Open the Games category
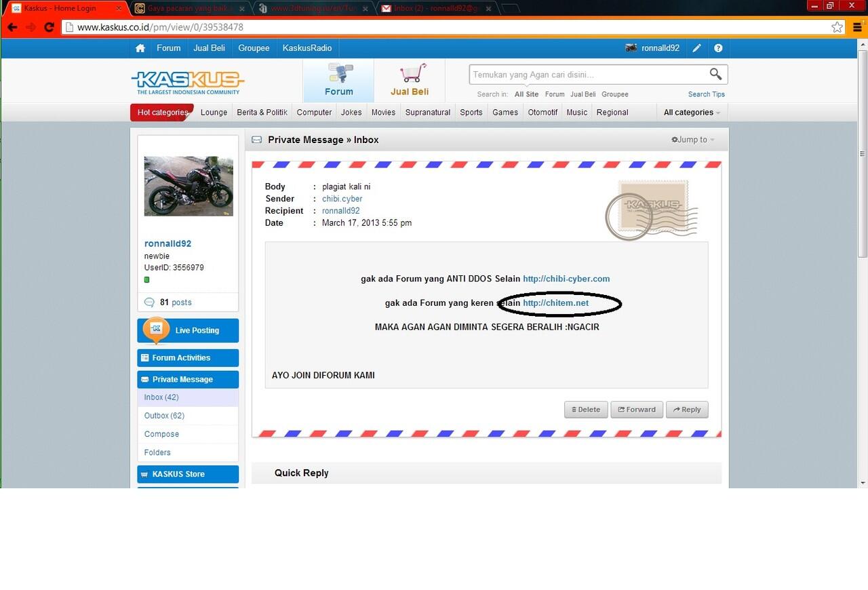 505,113
